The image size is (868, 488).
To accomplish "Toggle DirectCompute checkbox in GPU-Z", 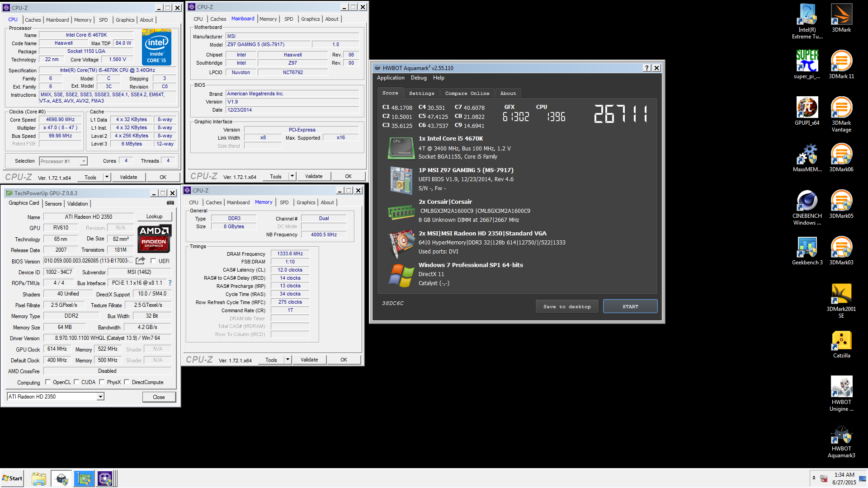I will pos(127,382).
